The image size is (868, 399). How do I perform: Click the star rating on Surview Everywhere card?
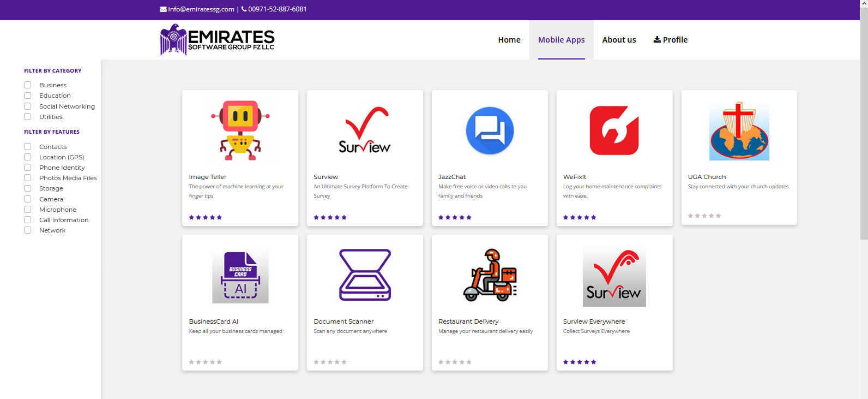coord(580,362)
